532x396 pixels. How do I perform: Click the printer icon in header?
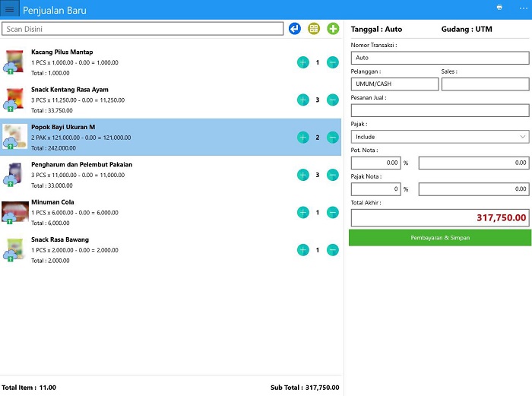(x=499, y=8)
